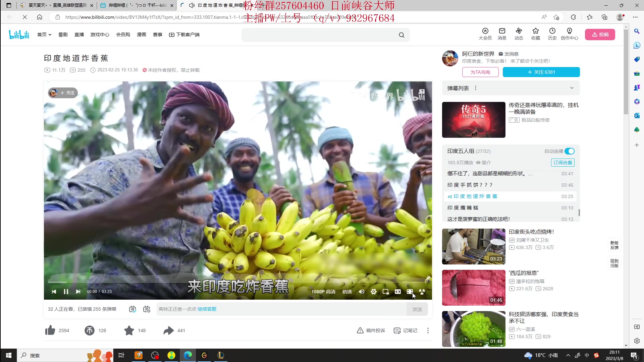Mute the video volume

[361, 292]
